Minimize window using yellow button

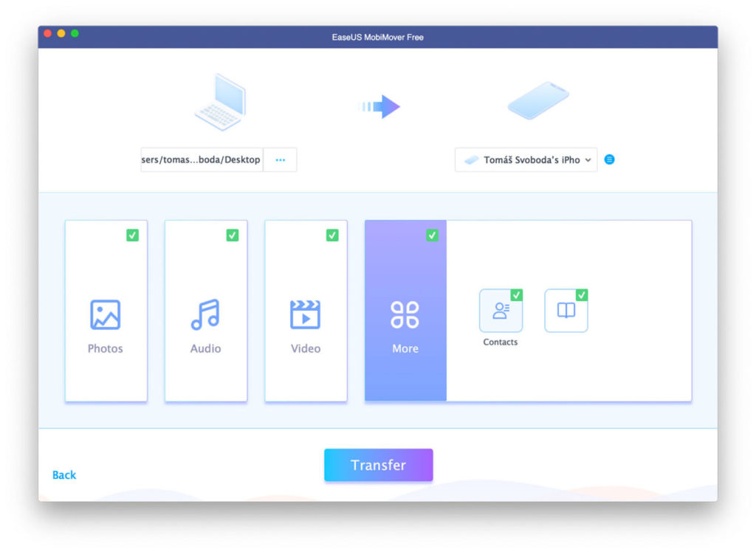coord(61,33)
